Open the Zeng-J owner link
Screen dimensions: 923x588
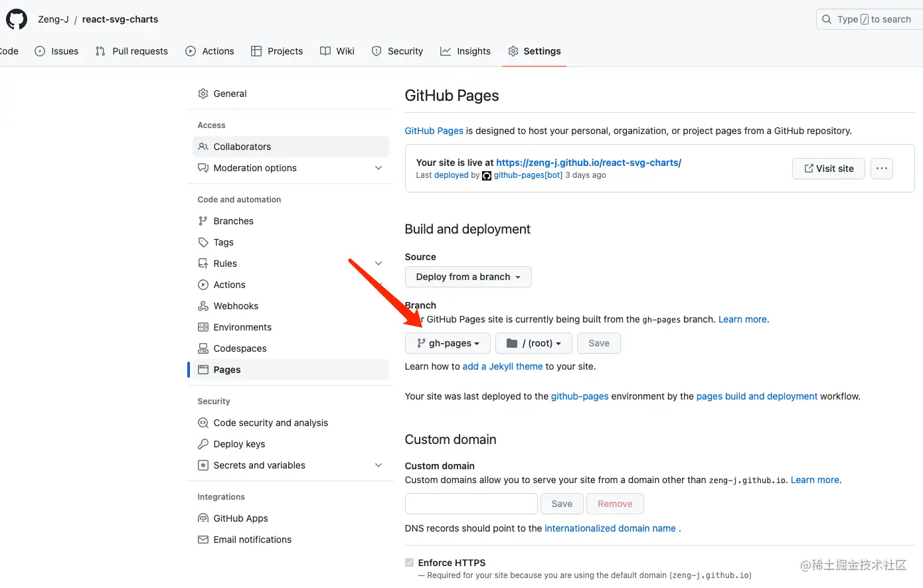[x=53, y=19]
